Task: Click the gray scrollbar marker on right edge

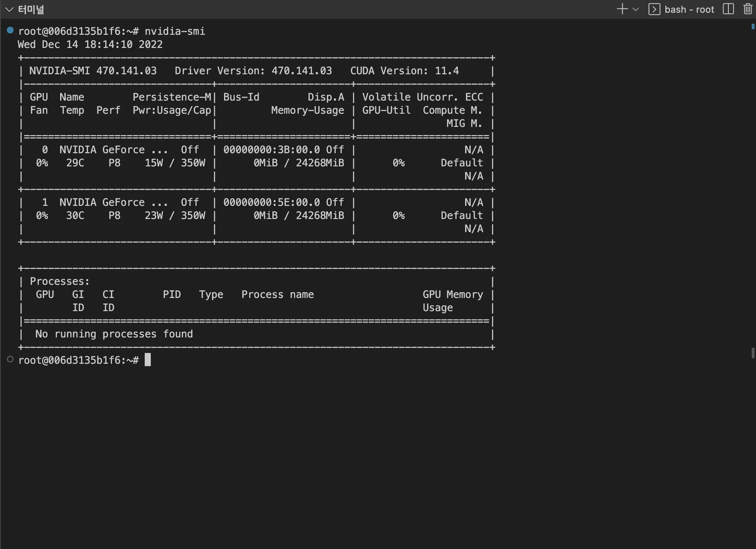Action: [x=753, y=353]
